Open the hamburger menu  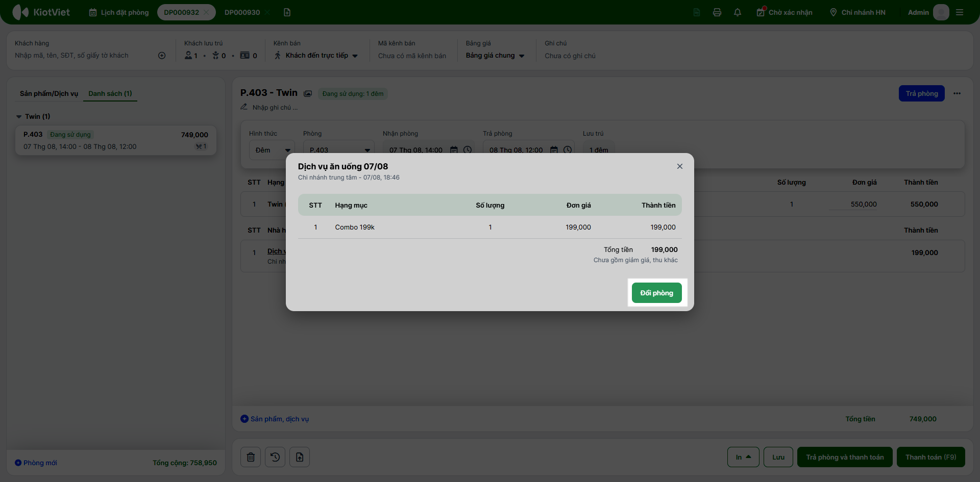(960, 12)
